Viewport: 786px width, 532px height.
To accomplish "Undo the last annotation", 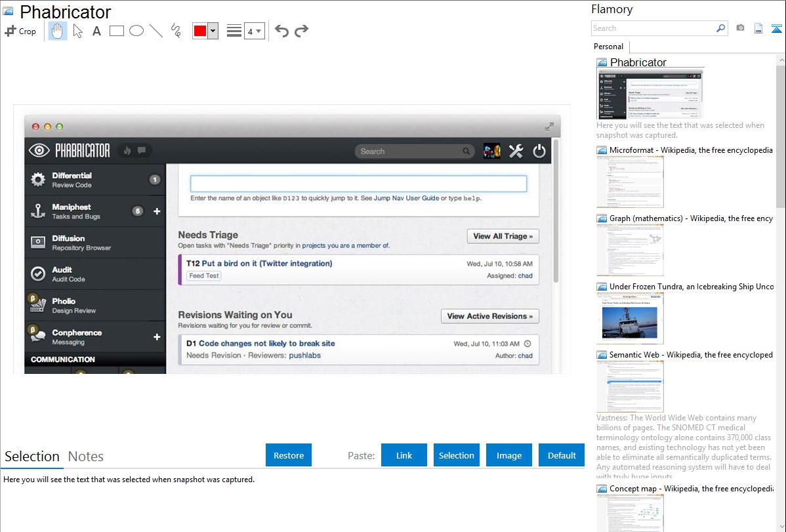I will point(281,31).
